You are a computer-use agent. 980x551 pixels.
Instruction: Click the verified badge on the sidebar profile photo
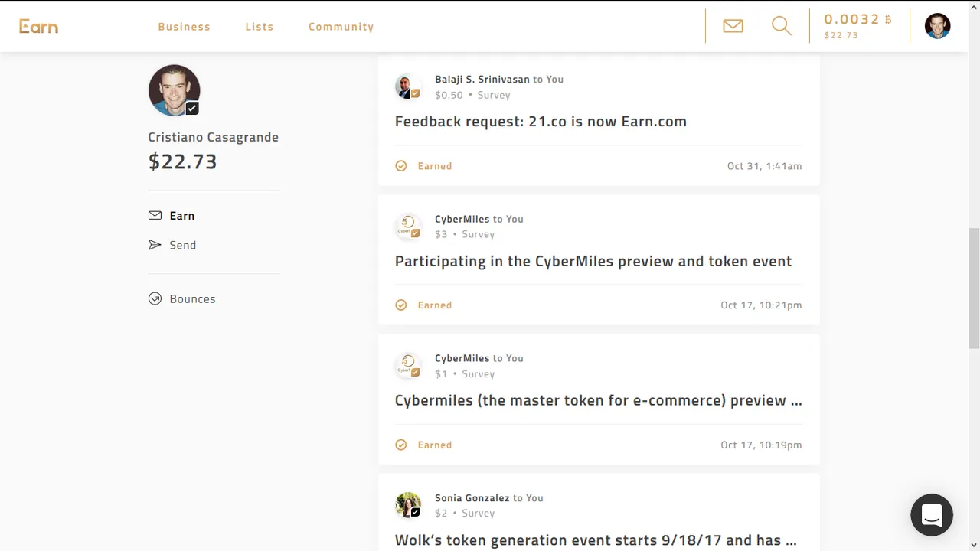tap(192, 109)
